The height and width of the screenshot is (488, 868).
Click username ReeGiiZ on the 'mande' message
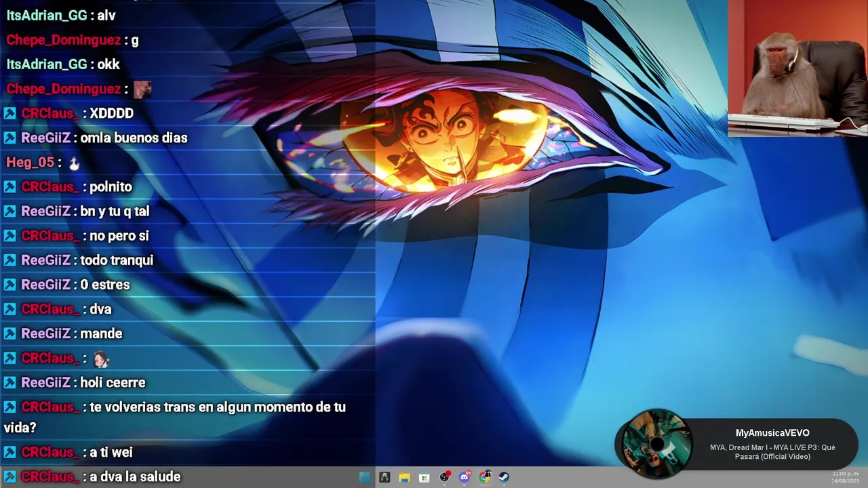(45, 333)
